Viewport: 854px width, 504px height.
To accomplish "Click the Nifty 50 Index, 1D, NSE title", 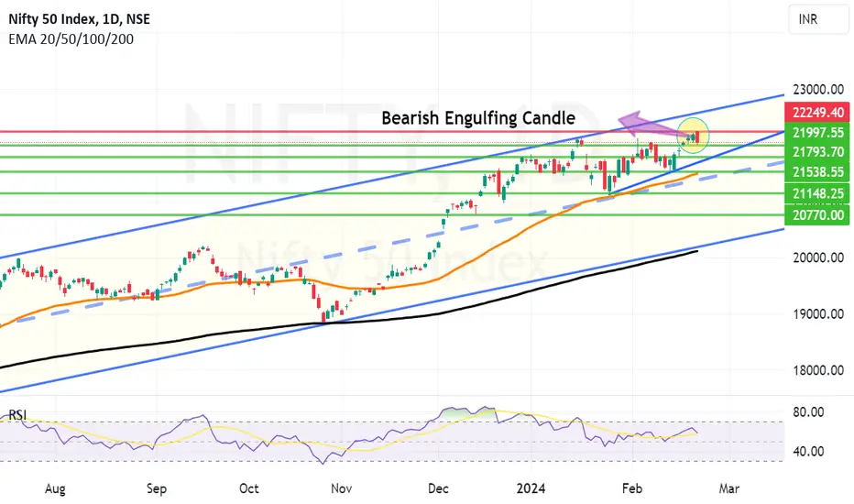I will pos(79,19).
